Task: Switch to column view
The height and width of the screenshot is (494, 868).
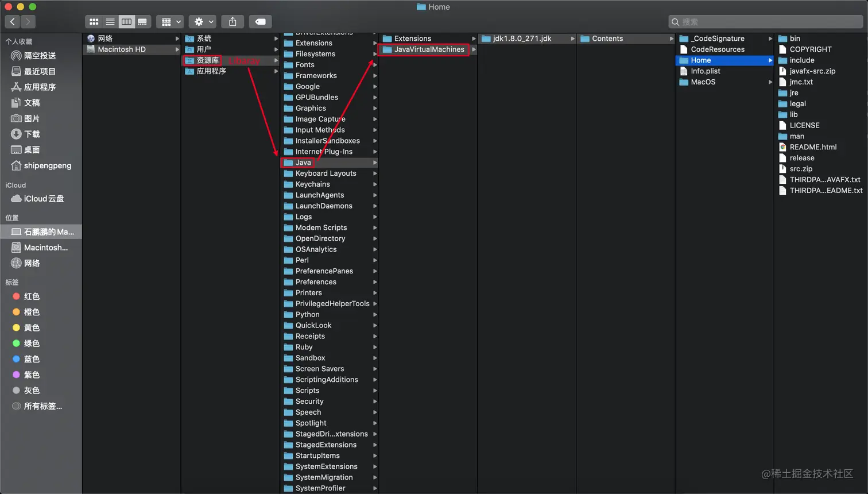Action: (x=126, y=22)
